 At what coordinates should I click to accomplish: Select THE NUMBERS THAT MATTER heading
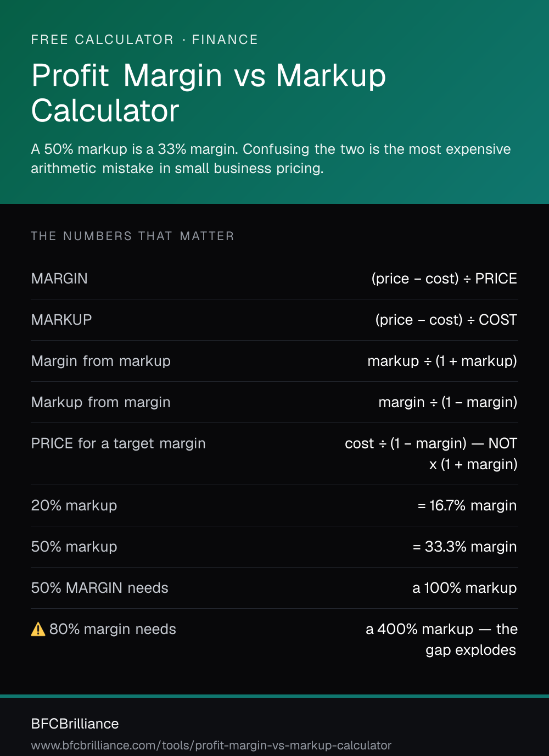[x=132, y=236]
